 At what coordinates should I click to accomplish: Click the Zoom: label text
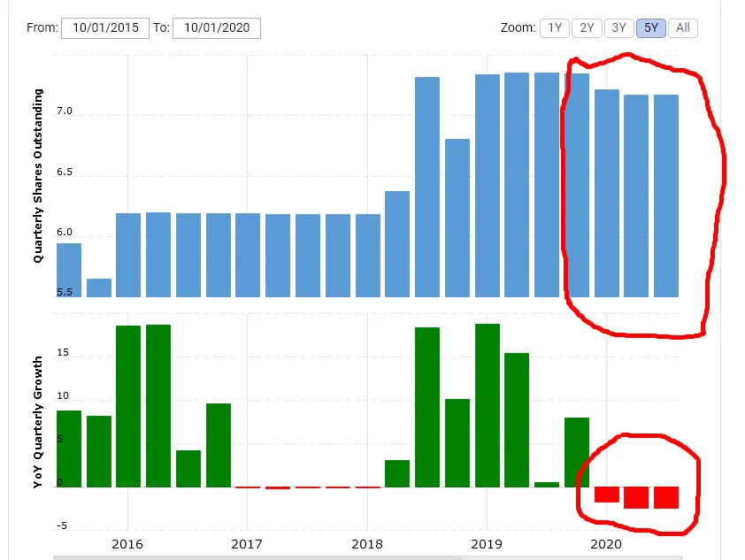518,28
